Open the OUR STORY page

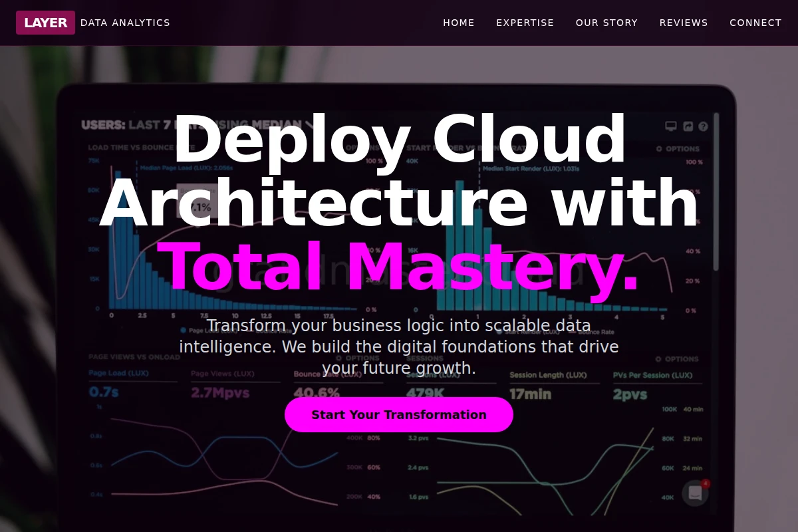point(606,23)
